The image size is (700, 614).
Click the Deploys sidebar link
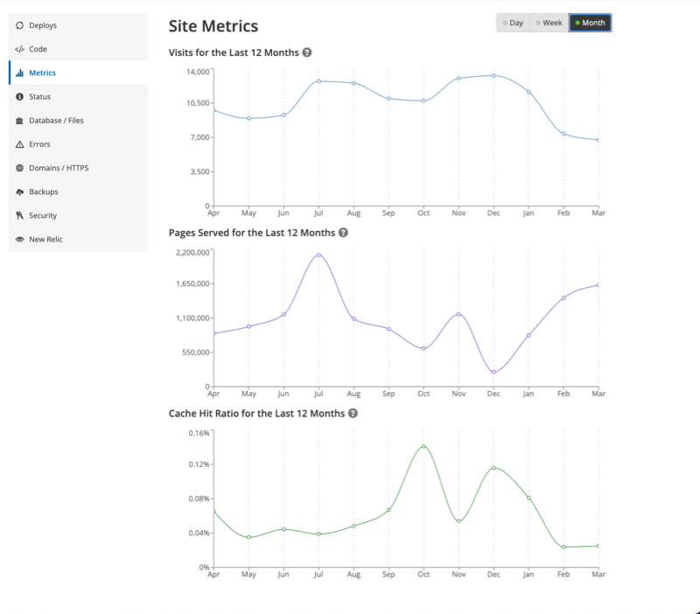tap(44, 24)
